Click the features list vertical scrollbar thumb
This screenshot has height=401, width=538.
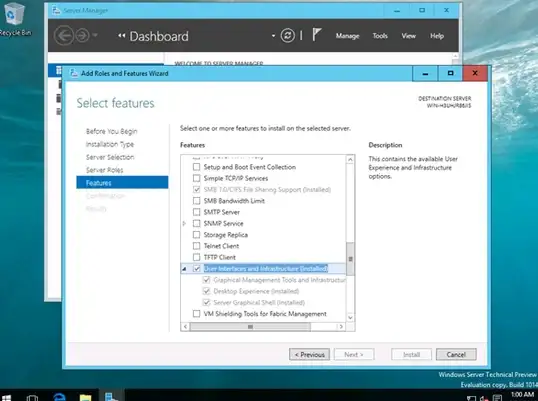(x=350, y=259)
